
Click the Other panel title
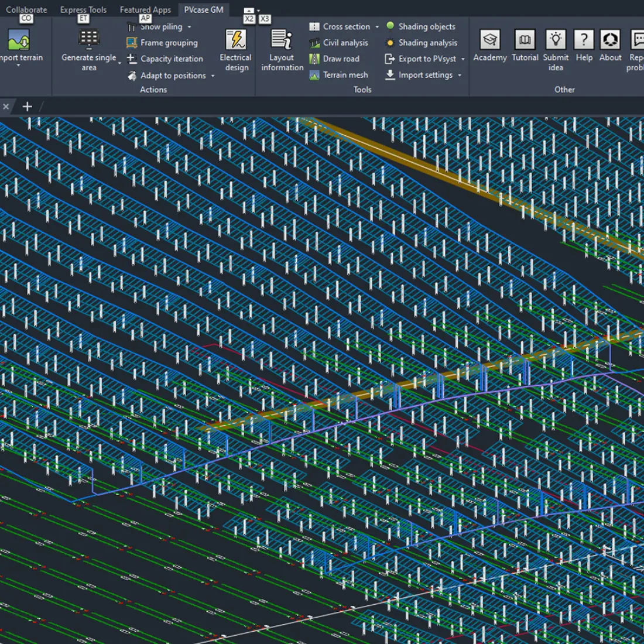tap(565, 90)
